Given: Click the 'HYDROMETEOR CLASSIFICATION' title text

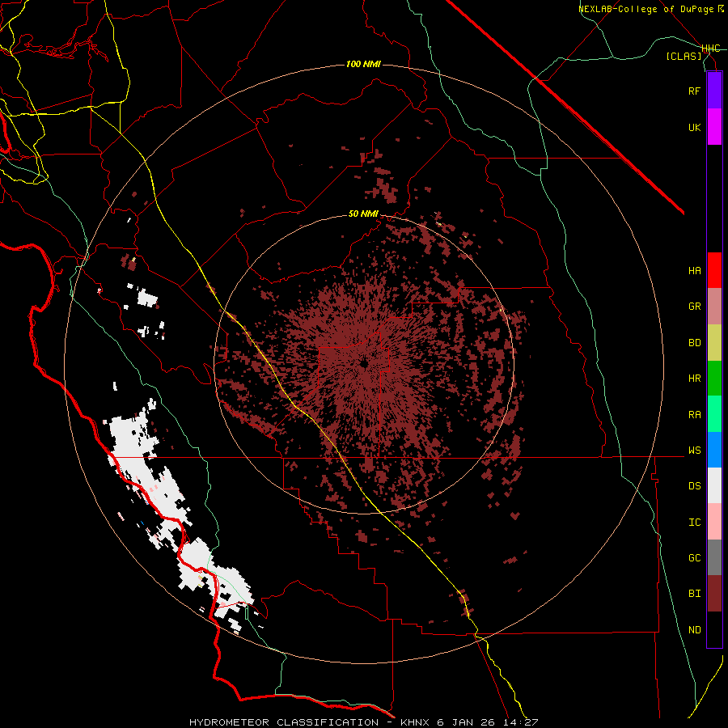Looking at the screenshot, I should (284, 722).
